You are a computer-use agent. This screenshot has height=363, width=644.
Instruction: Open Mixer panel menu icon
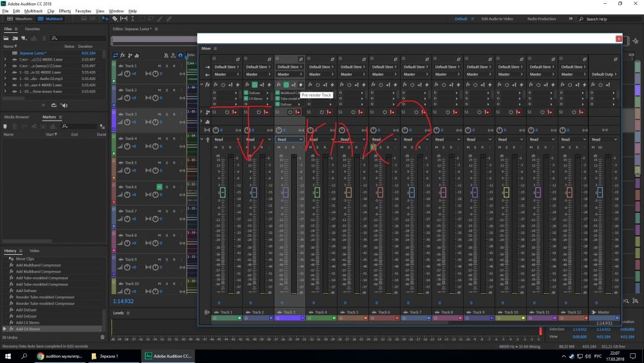(215, 48)
